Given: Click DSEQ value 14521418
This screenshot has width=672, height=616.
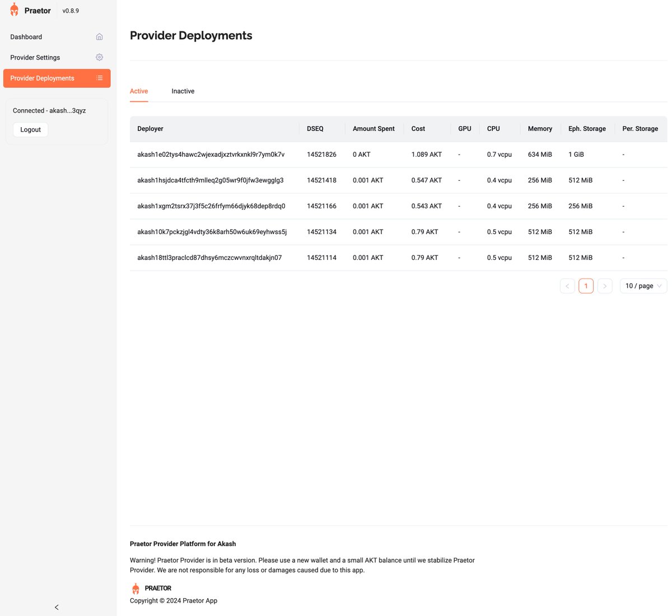Looking at the screenshot, I should [321, 180].
